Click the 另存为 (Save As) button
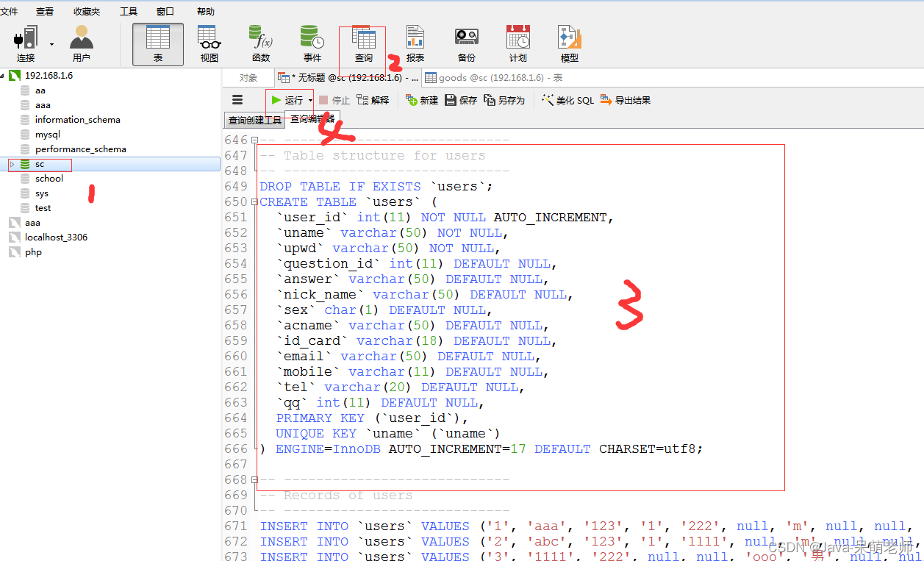Image resolution: width=924 pixels, height=561 pixels. pos(504,100)
